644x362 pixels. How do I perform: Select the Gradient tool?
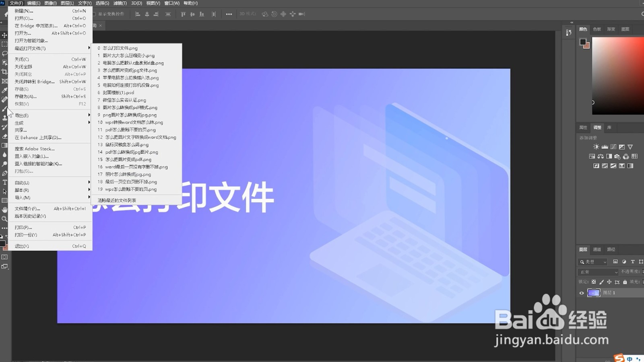(4, 145)
